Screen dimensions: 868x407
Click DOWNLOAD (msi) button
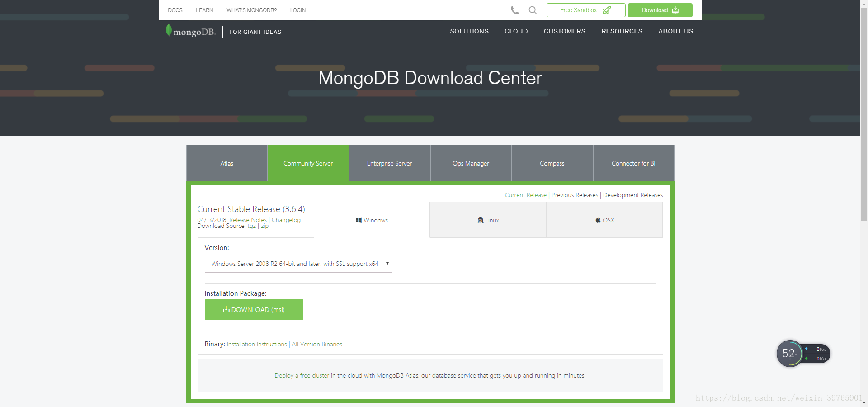coord(254,310)
